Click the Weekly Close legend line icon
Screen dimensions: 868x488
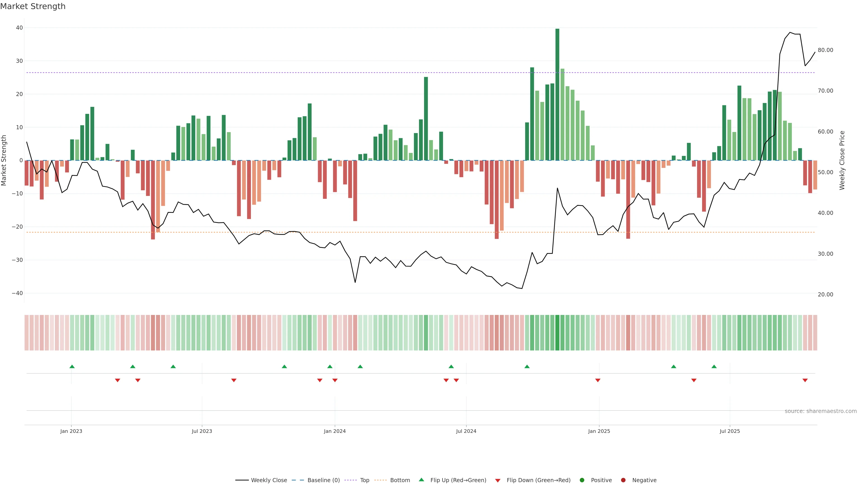pyautogui.click(x=242, y=480)
